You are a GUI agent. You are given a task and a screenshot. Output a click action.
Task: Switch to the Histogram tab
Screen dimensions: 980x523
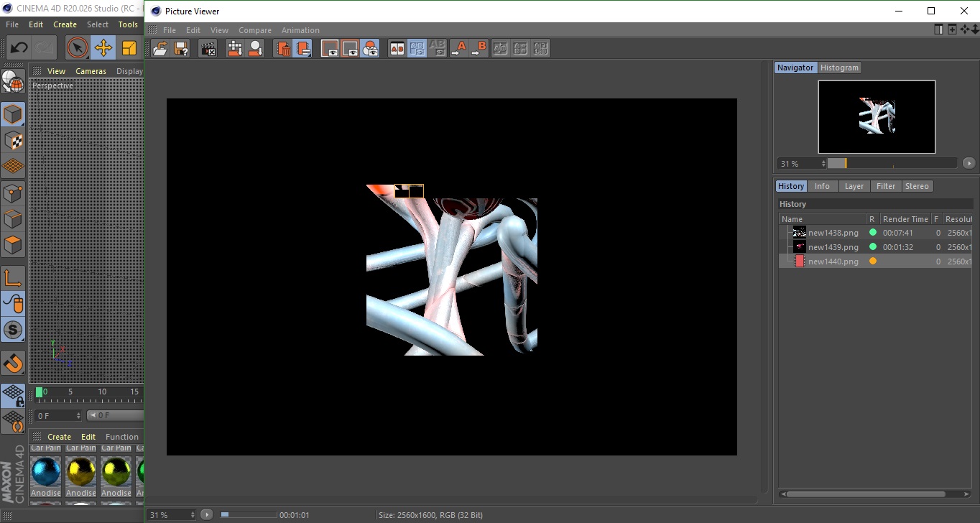pyautogui.click(x=839, y=68)
